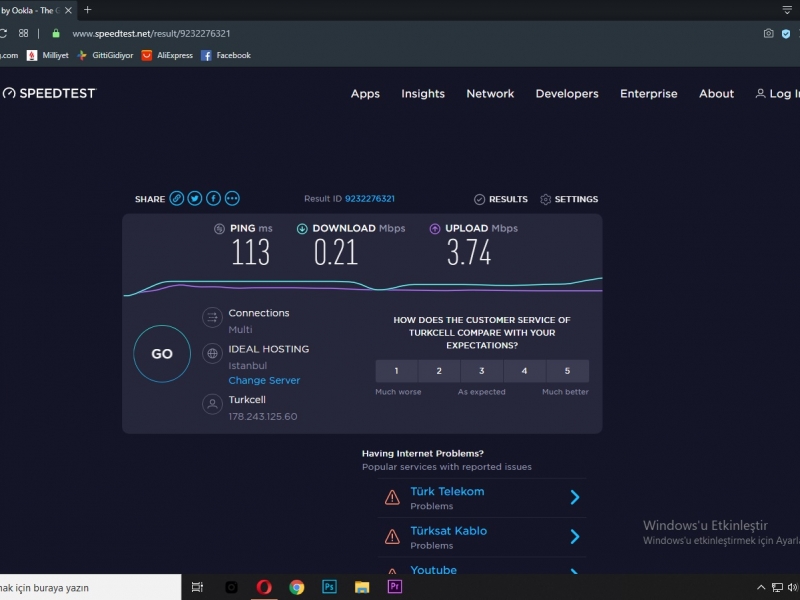Click the Change Server link
The height and width of the screenshot is (600, 800).
(x=264, y=381)
